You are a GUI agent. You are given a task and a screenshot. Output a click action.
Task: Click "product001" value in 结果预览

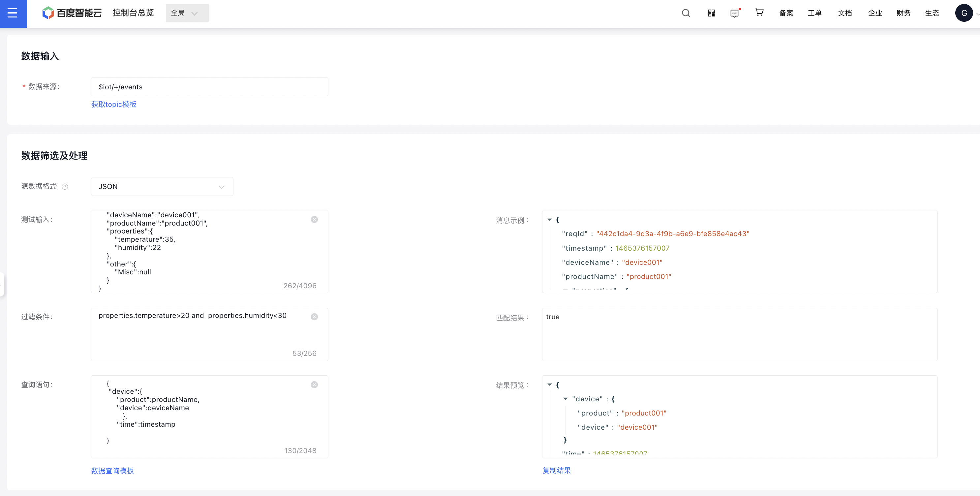644,413
